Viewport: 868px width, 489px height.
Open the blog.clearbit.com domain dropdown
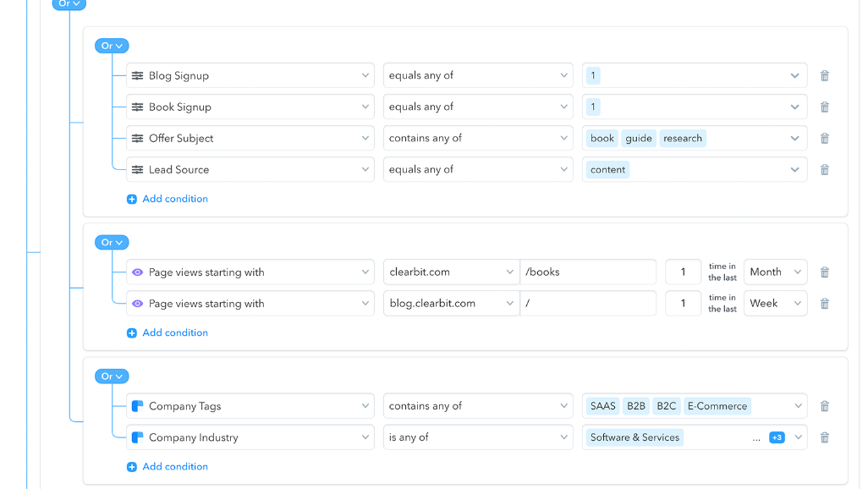pos(451,304)
